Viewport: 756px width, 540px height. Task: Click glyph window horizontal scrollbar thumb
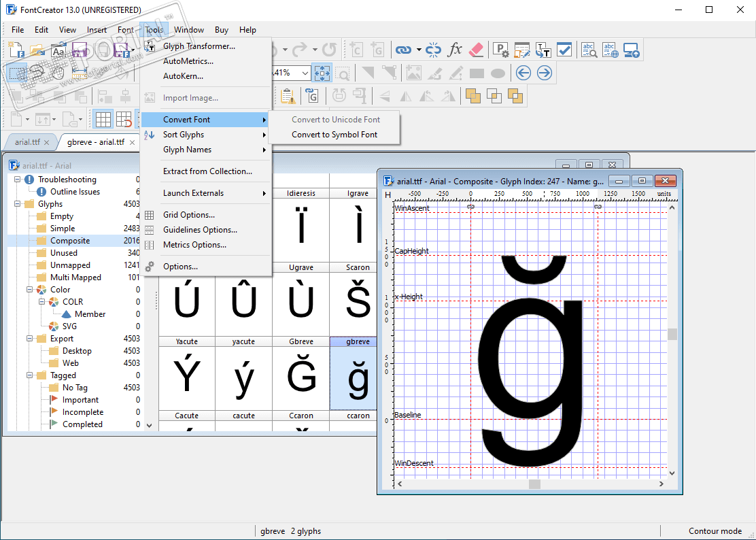pyautogui.click(x=534, y=484)
